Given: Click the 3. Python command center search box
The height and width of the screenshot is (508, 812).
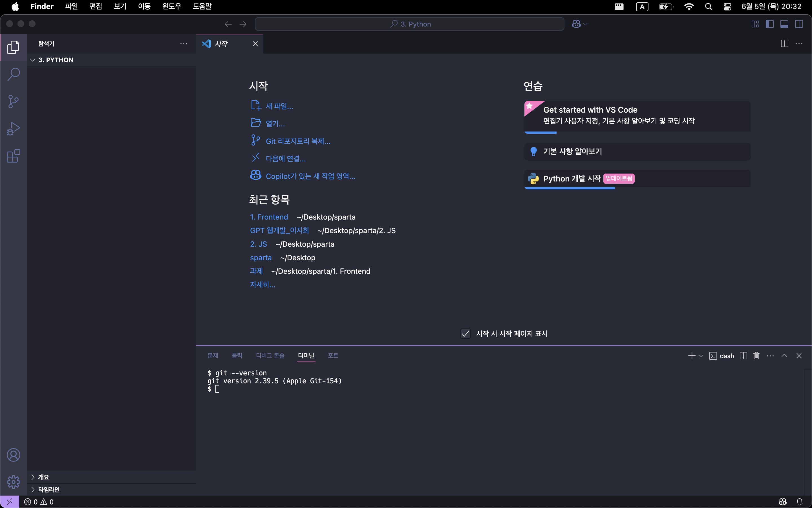Looking at the screenshot, I should click(x=409, y=24).
